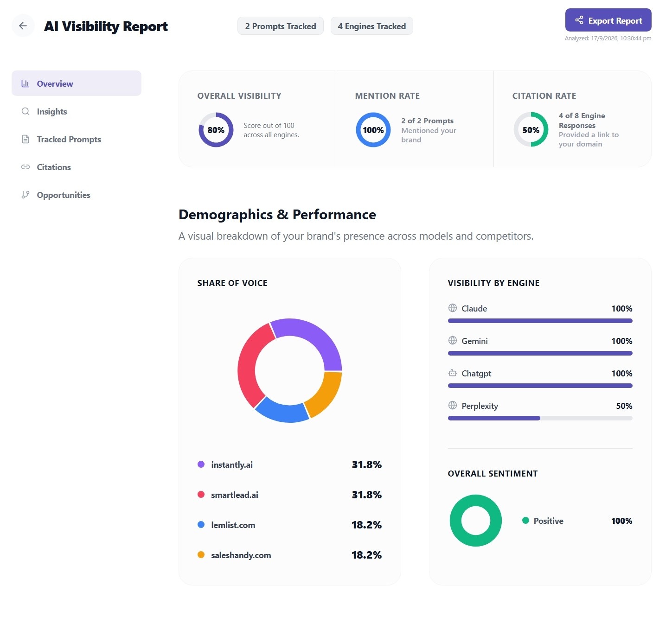This screenshot has height=617, width=672.
Task: Click the Analyzed timestamp text
Action: pyautogui.click(x=608, y=38)
